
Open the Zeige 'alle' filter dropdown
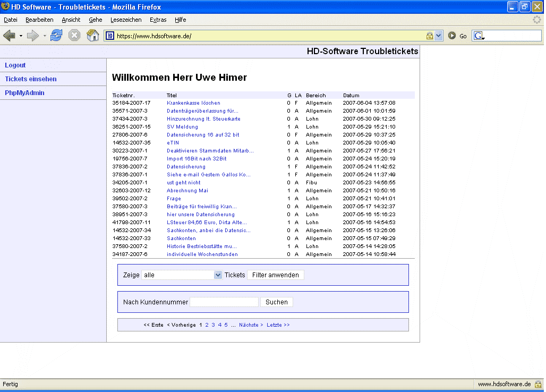click(x=218, y=275)
